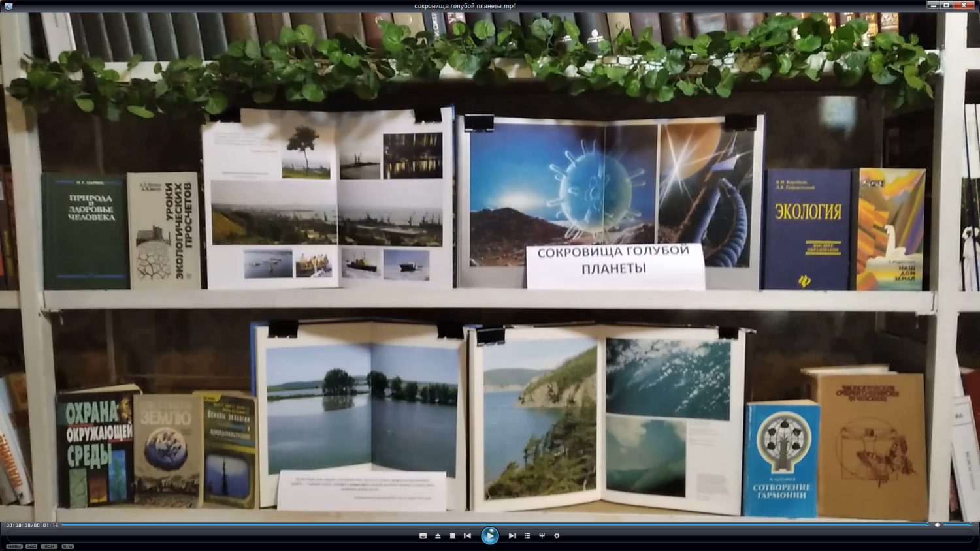980x551 pixels.
Task: Maximize the player window
Action: [x=946, y=5]
